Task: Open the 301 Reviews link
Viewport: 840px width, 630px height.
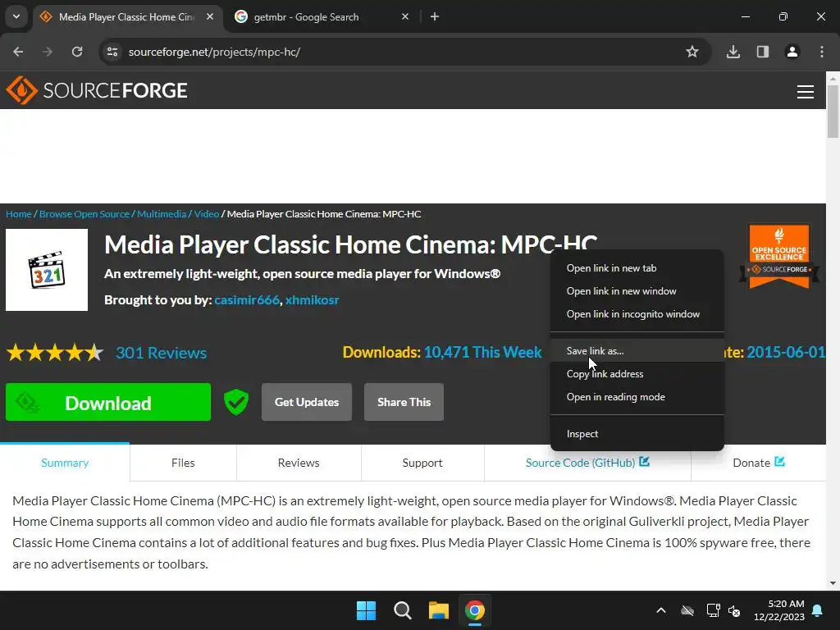Action: point(162,353)
